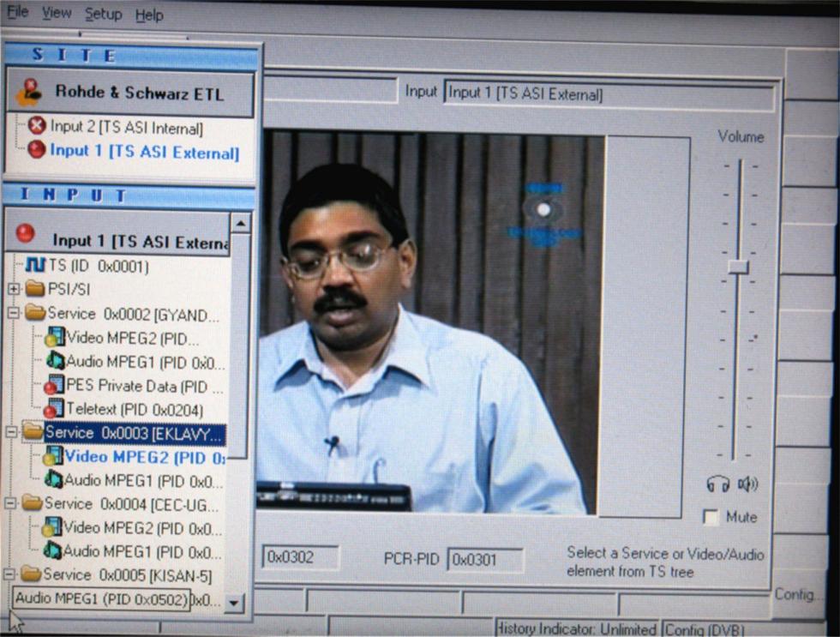The width and height of the screenshot is (840, 637).
Task: Click the Volume slider handle
Action: (738, 267)
